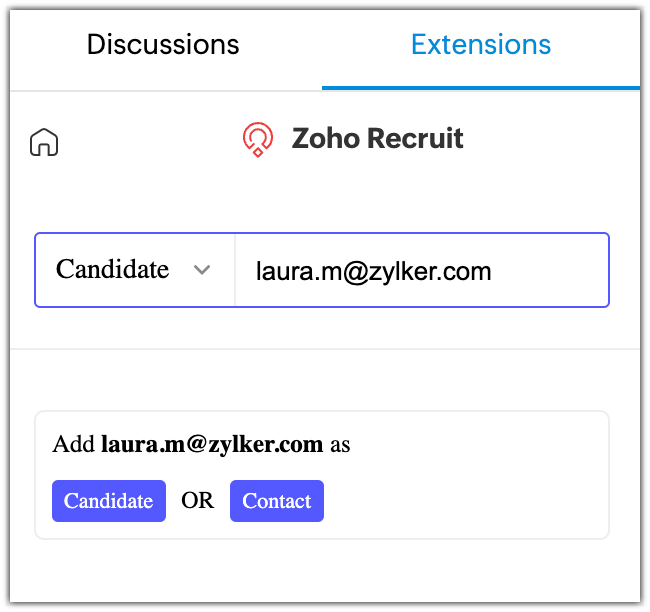Expand the chevron arrow beside Candidate

pos(202,270)
